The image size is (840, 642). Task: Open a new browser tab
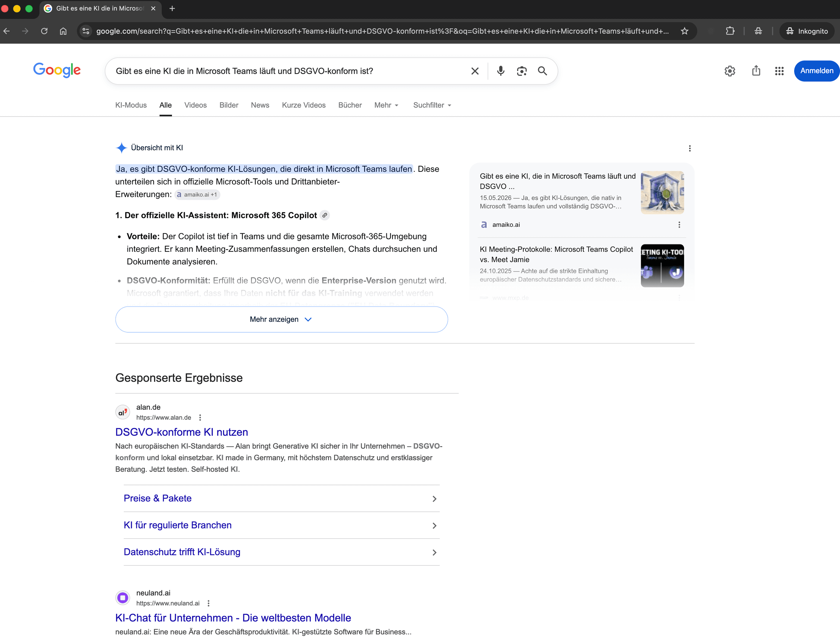(x=172, y=8)
